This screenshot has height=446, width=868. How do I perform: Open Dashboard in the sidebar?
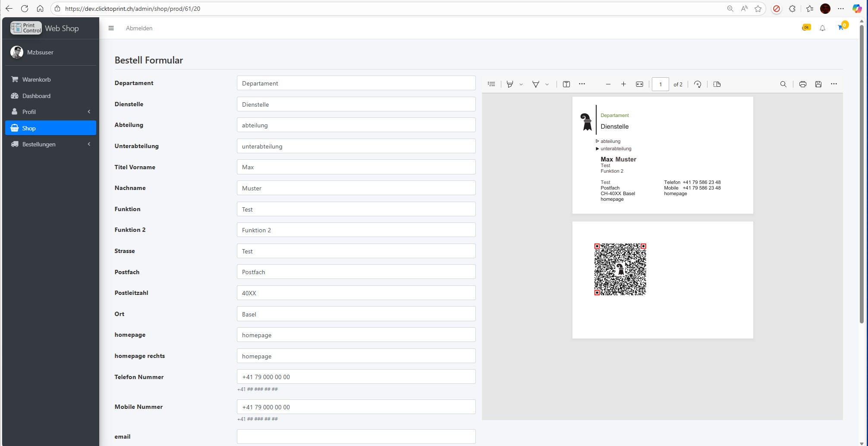(36, 96)
